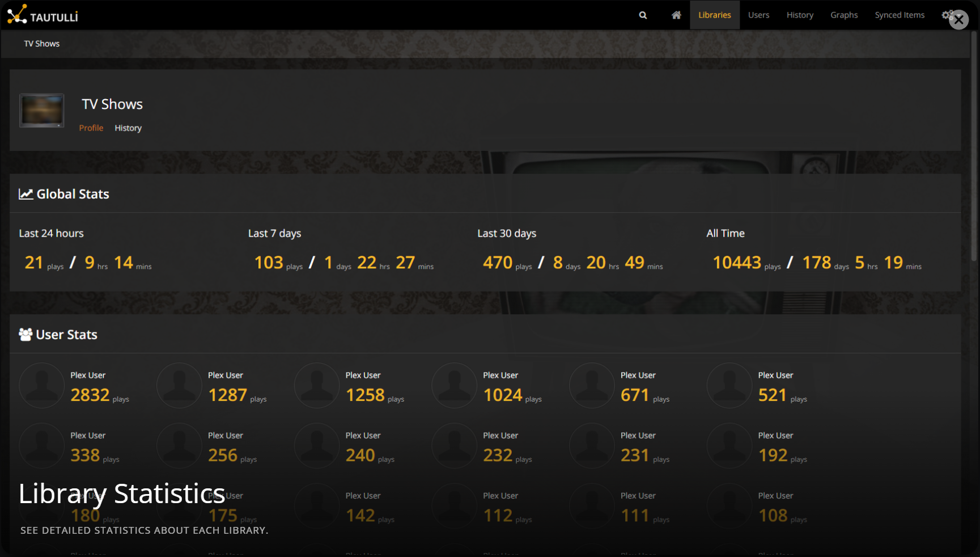Click avatar of user with 240 plays
This screenshot has height=557, width=980.
click(x=317, y=445)
